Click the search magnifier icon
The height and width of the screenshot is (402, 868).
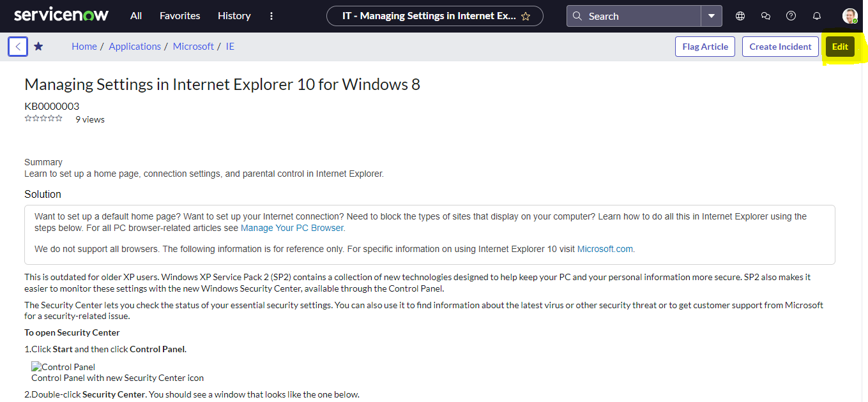coord(577,16)
